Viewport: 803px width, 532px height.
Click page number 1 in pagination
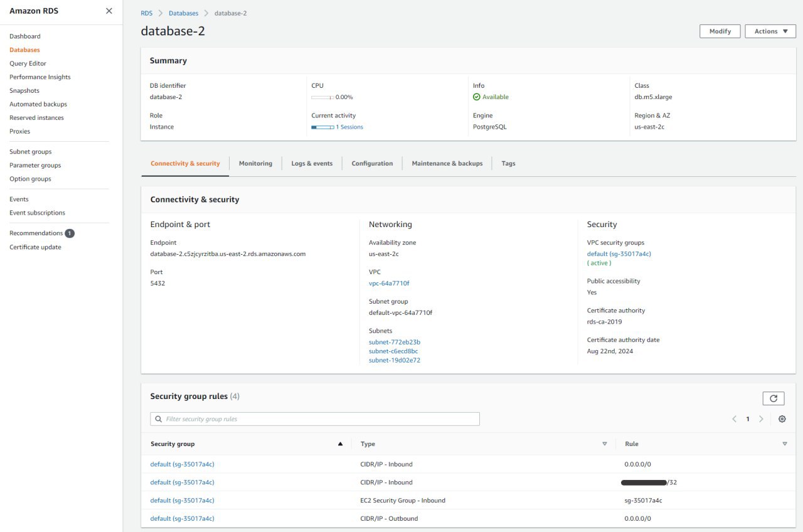(x=748, y=419)
